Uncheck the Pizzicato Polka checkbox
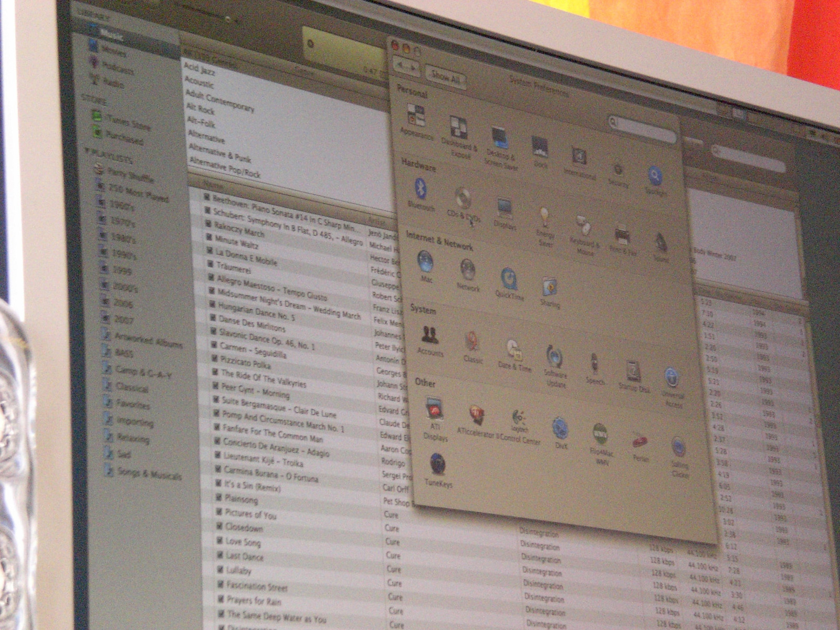 (x=214, y=359)
